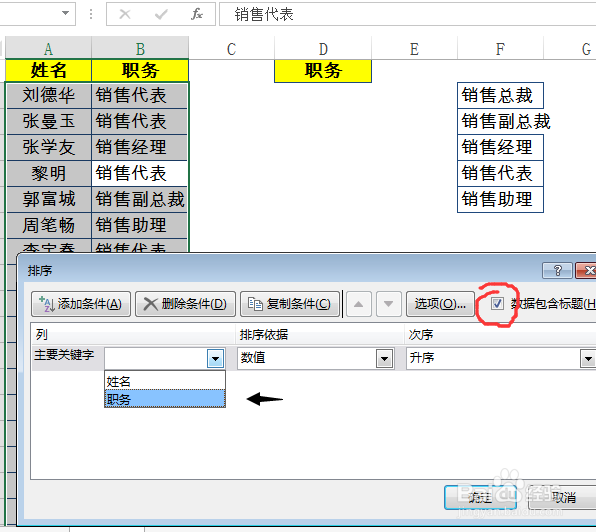
Task: Click the sort dialog help question mark button
Action: (557, 271)
